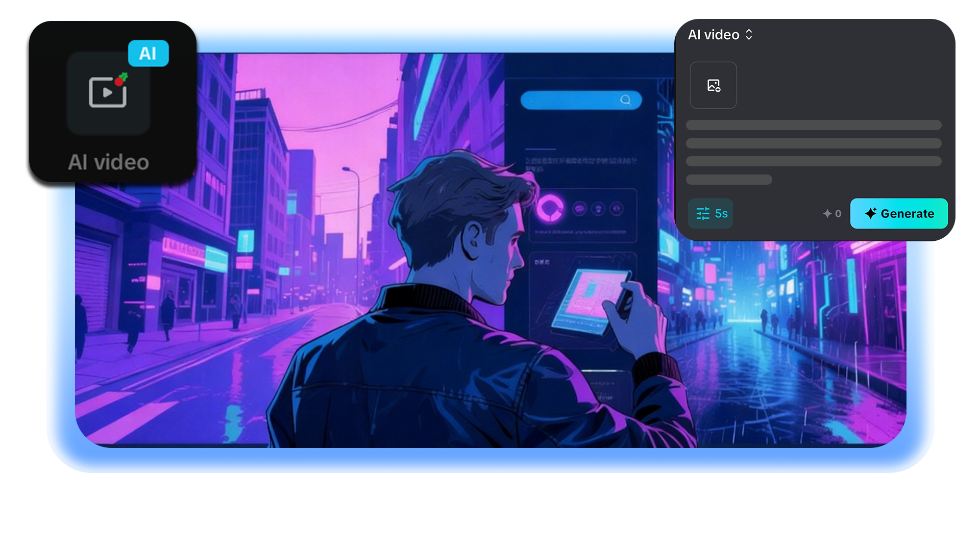The image size is (980, 551).
Task: Click the first small round icon beside ring
Action: click(x=579, y=208)
